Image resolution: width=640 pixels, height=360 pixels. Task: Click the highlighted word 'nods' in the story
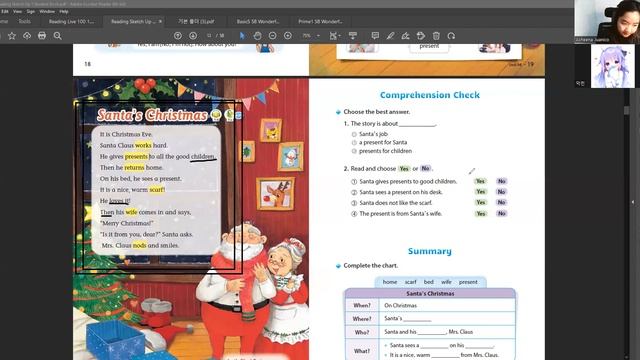(x=139, y=246)
